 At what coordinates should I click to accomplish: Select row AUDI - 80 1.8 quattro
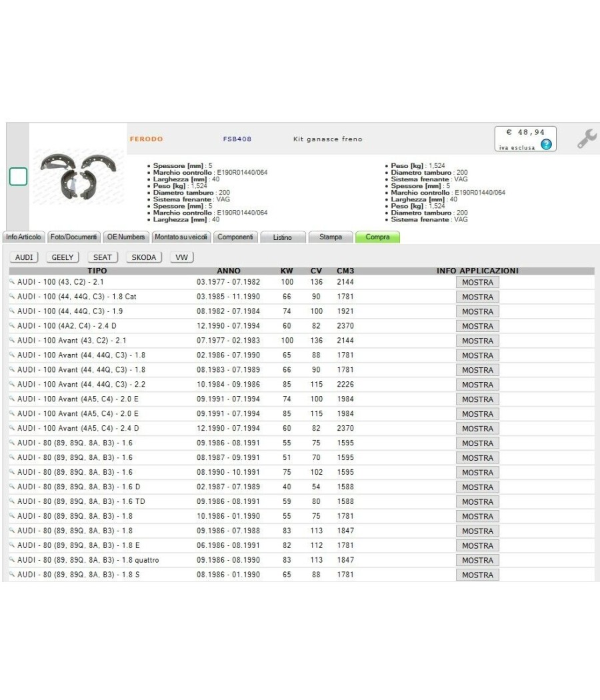[x=302, y=560]
